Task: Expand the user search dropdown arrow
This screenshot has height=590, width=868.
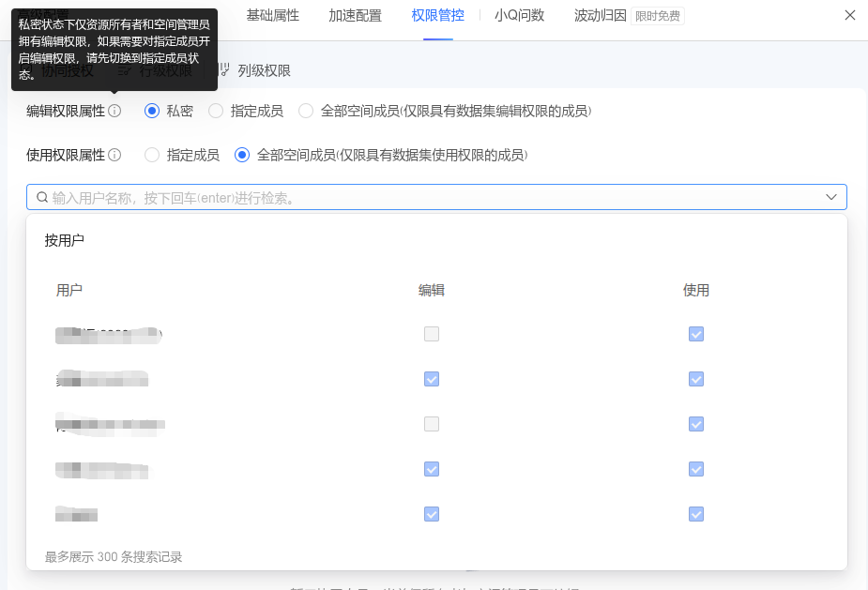Action: tap(830, 197)
